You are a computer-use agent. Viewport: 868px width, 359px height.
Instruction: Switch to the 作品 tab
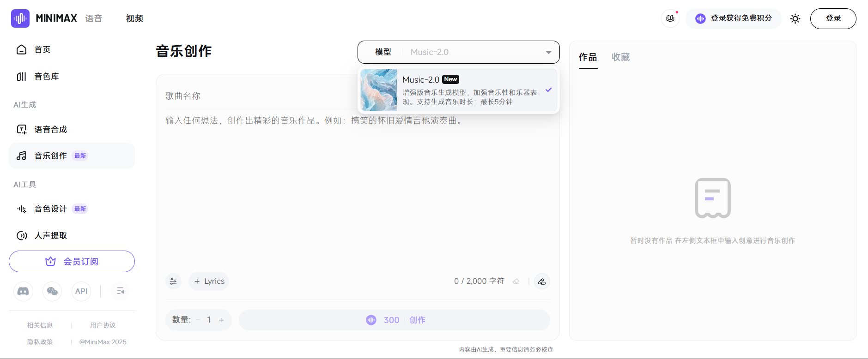pos(588,57)
